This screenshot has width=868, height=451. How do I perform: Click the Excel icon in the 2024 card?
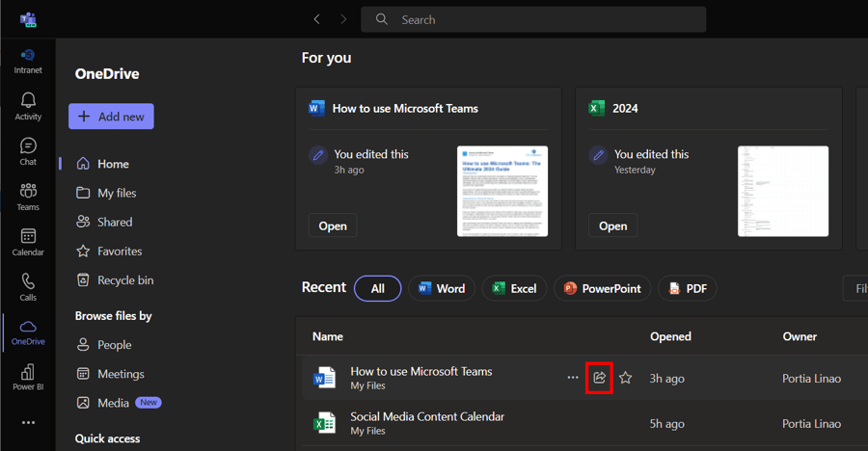(597, 108)
